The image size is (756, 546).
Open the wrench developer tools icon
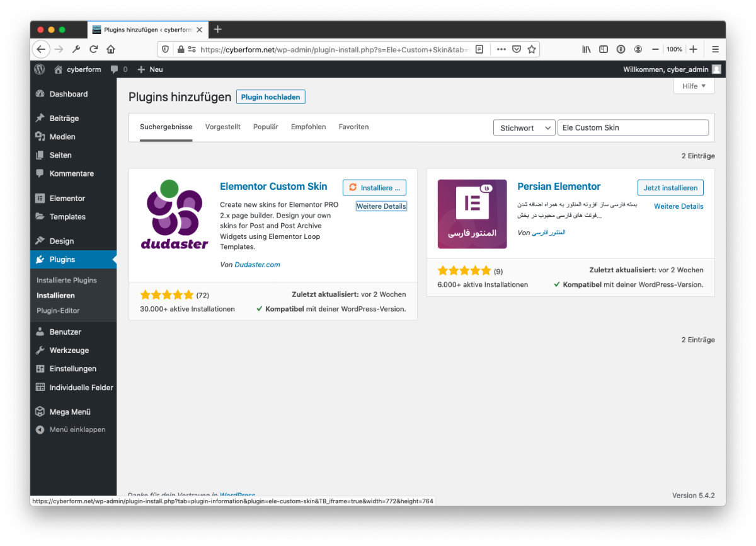(x=76, y=49)
